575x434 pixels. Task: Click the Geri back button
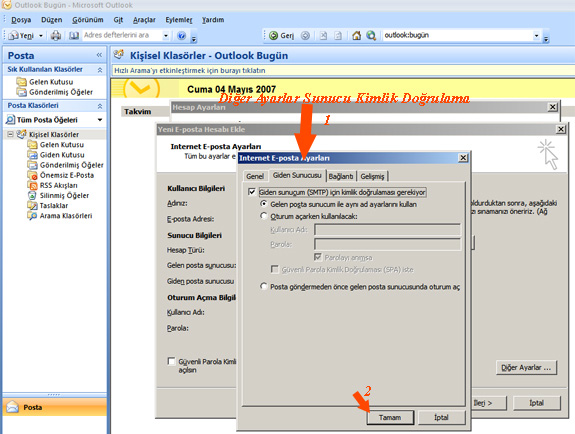click(281, 36)
